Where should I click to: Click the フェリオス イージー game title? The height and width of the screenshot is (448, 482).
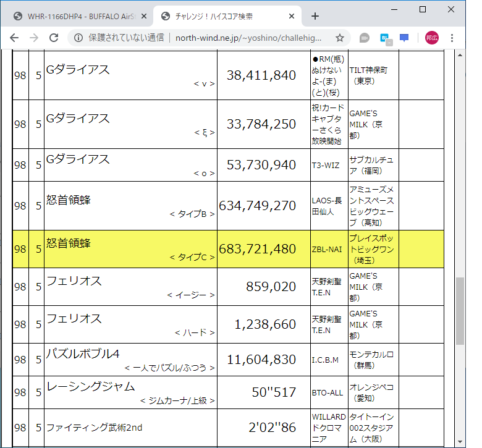coord(74,281)
